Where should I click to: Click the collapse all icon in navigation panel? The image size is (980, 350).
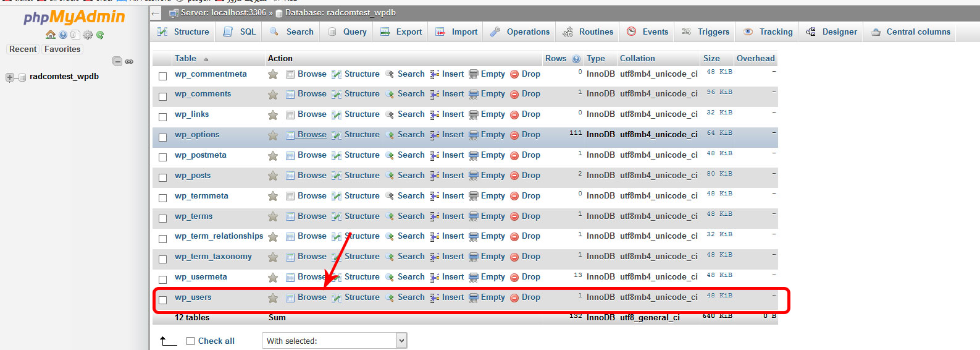tap(117, 61)
